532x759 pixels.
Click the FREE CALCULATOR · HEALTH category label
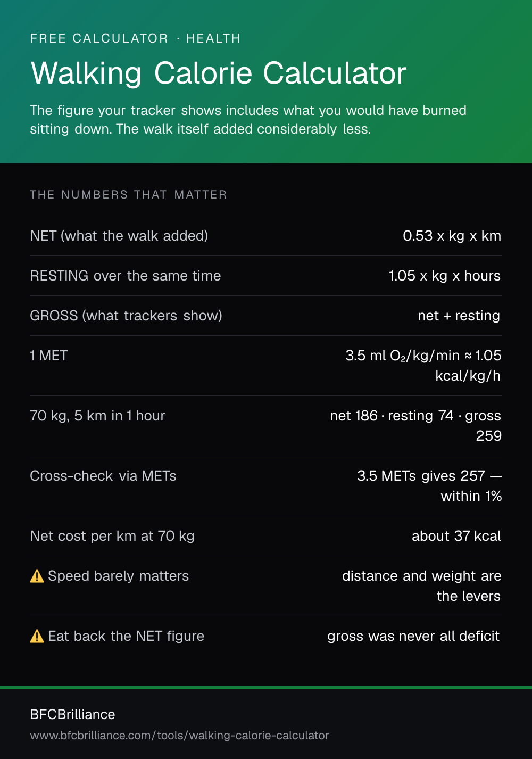pyautogui.click(x=135, y=38)
